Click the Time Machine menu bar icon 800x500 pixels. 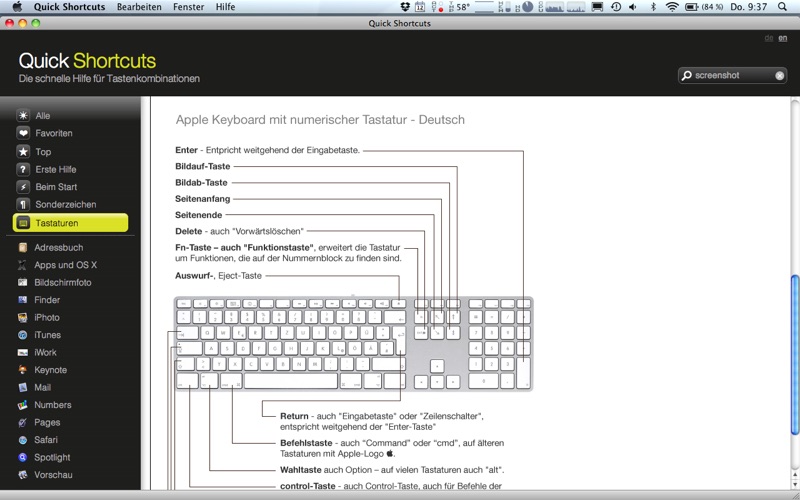pos(615,7)
